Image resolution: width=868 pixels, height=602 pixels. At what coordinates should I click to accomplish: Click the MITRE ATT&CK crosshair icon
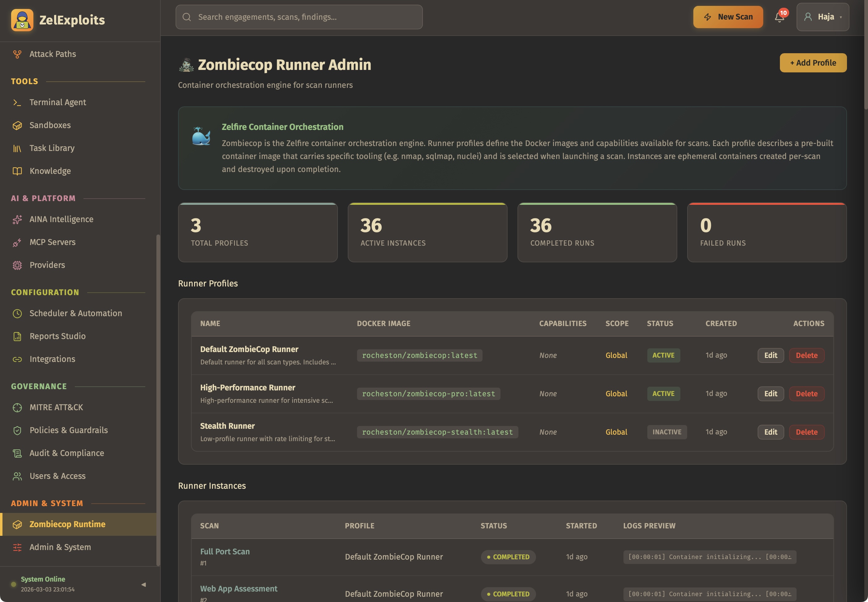tap(17, 407)
